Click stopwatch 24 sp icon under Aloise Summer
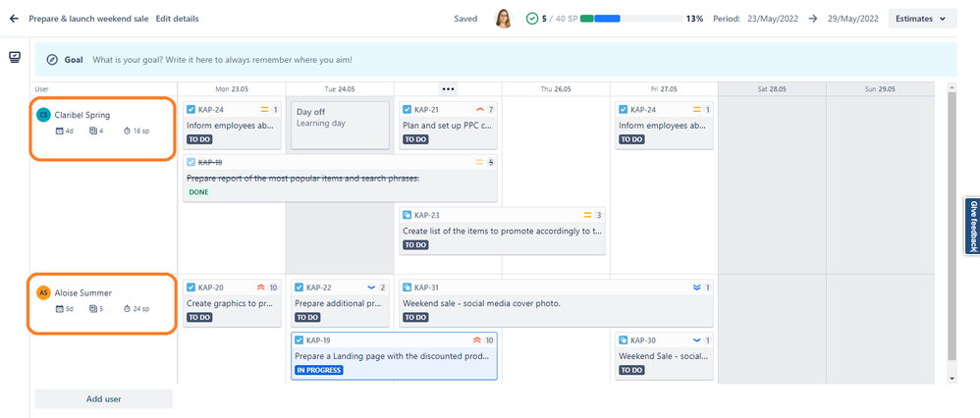This screenshot has height=418, width=980. (x=127, y=309)
